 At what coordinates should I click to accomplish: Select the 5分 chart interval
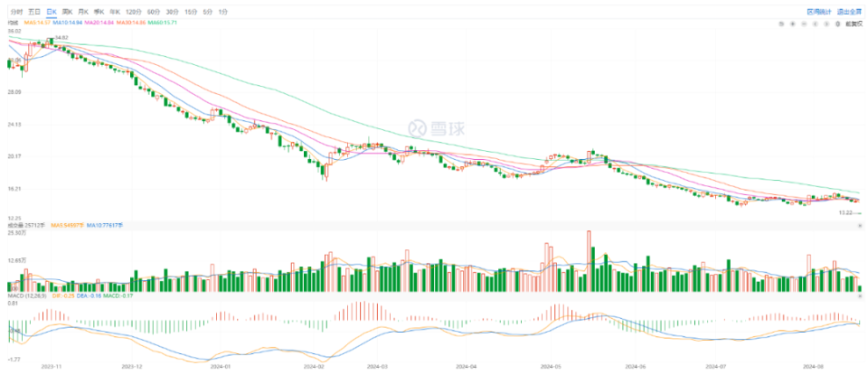[x=208, y=12]
